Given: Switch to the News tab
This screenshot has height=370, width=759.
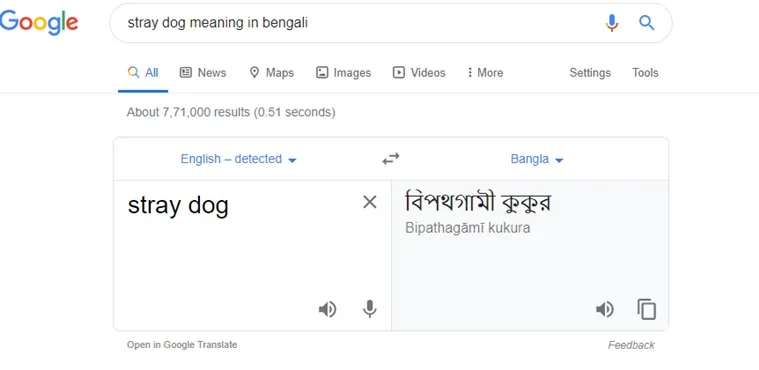Looking at the screenshot, I should click(203, 73).
